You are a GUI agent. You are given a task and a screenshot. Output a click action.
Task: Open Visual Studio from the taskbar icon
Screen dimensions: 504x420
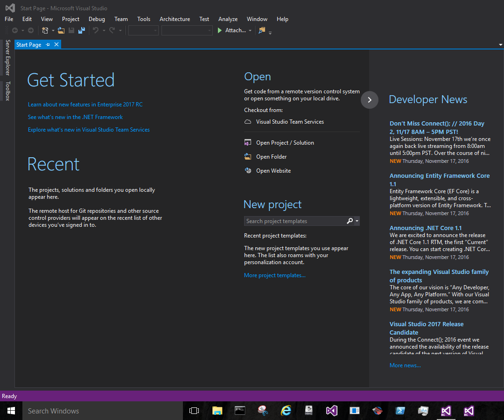pos(331,411)
